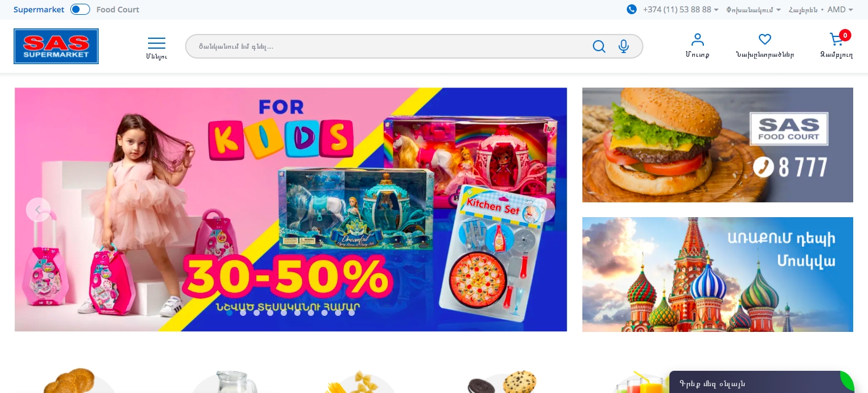Screen dimensions: 868x393
Task: Activate the microphone voice search icon
Action: (624, 46)
